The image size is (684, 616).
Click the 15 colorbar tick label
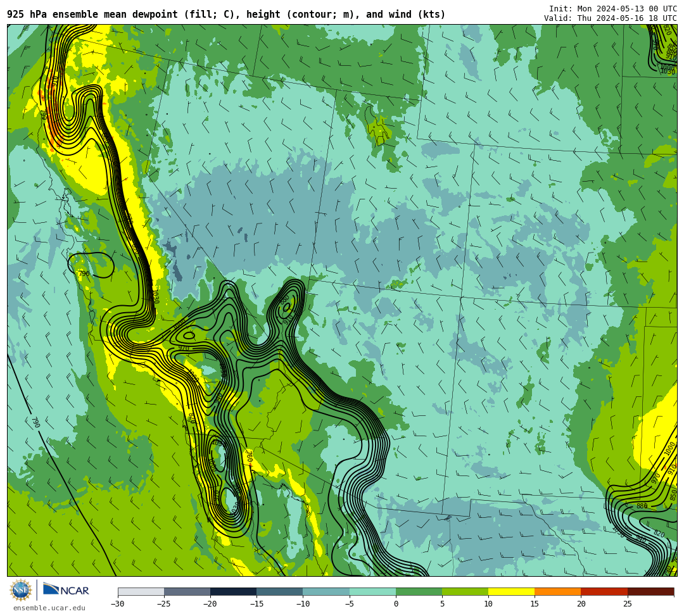(535, 604)
